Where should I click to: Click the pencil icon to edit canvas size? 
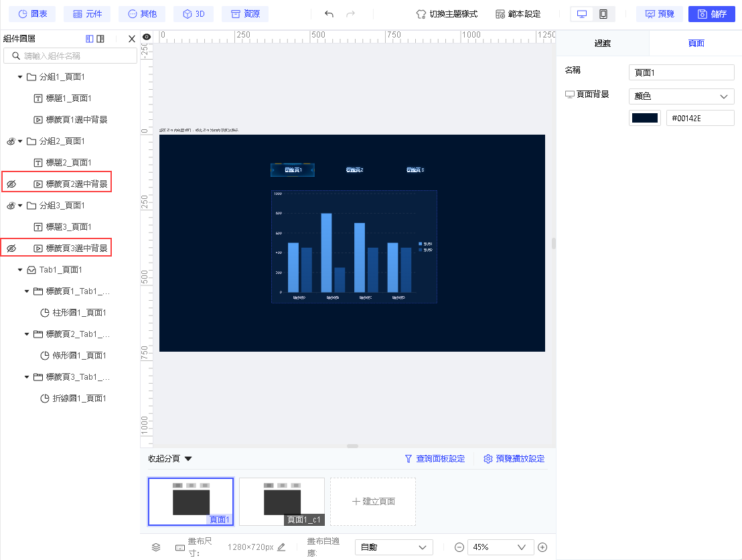281,547
